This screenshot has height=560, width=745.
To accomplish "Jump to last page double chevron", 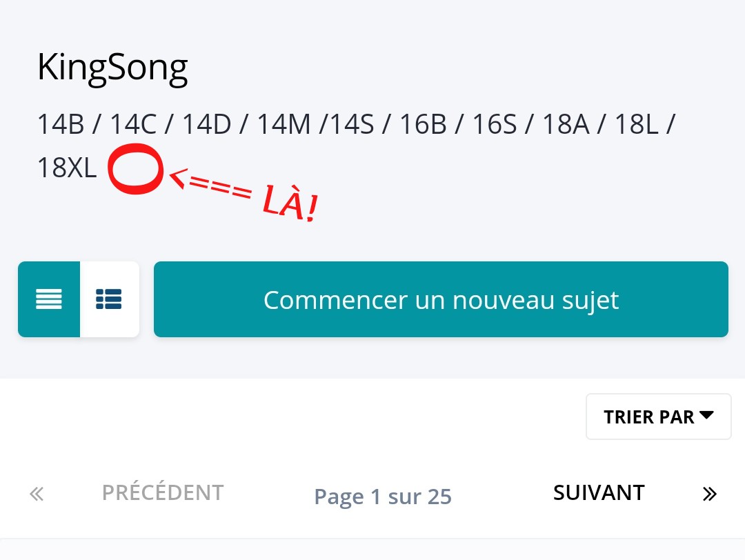I will [709, 494].
